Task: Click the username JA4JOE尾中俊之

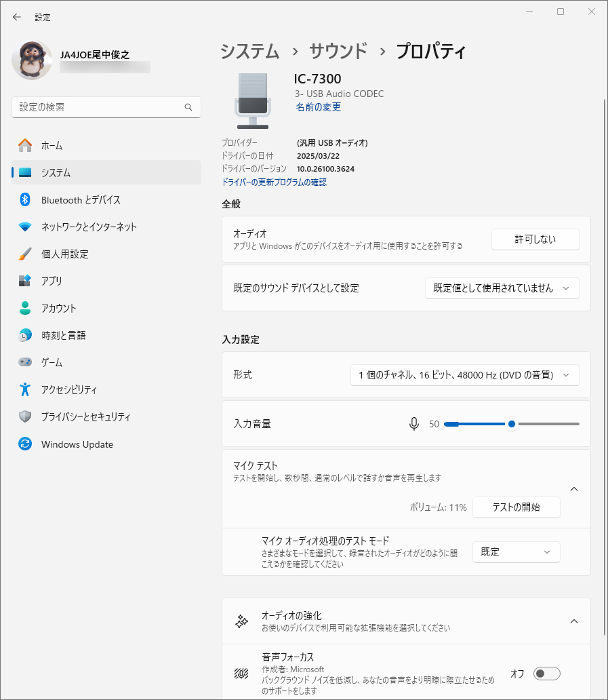Action: (95, 54)
